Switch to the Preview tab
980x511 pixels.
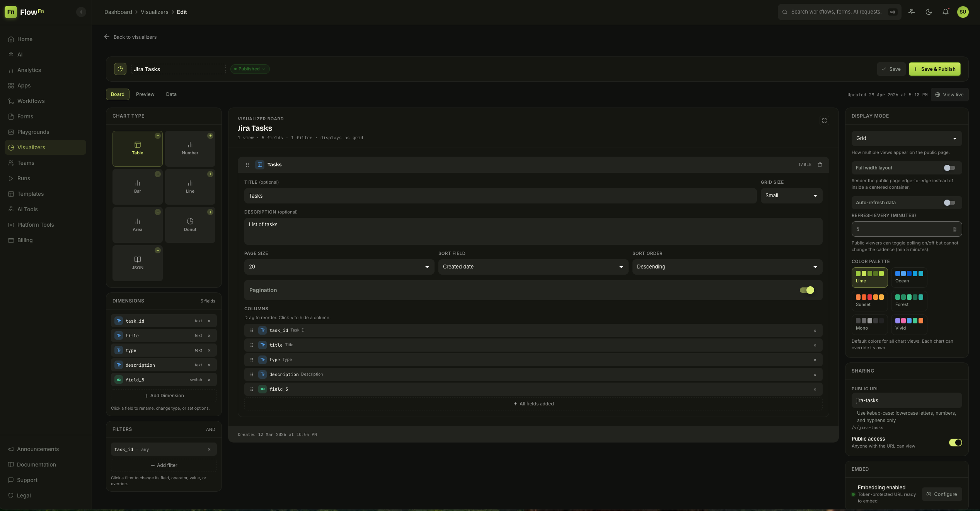[145, 94]
